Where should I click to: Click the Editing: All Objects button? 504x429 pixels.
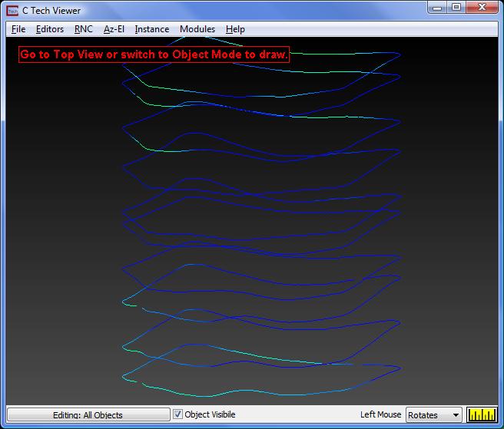pos(88,415)
